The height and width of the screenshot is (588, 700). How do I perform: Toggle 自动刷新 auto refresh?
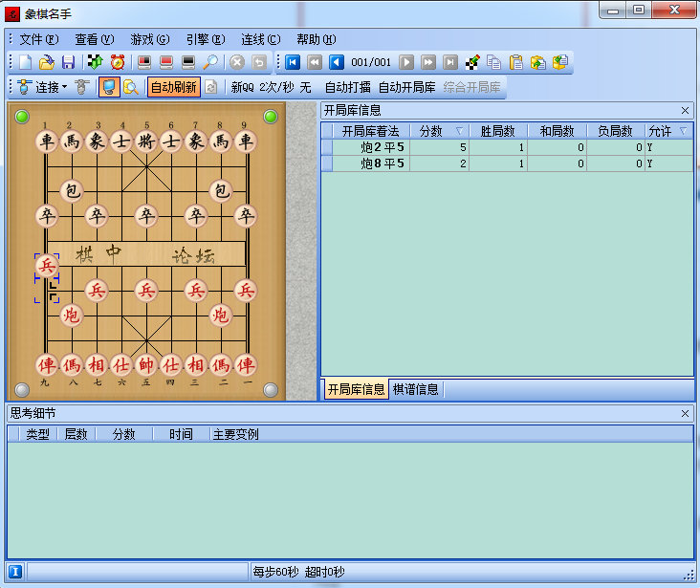coord(174,87)
